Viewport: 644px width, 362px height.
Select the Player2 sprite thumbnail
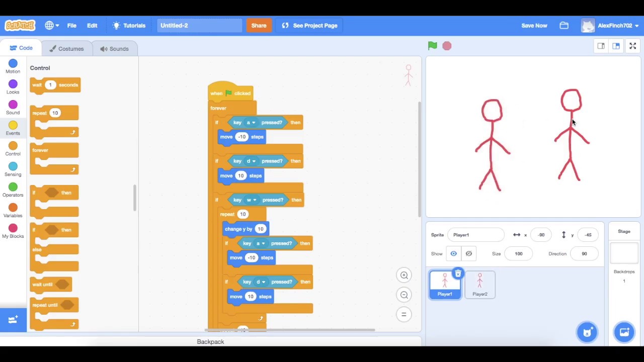[480, 285]
